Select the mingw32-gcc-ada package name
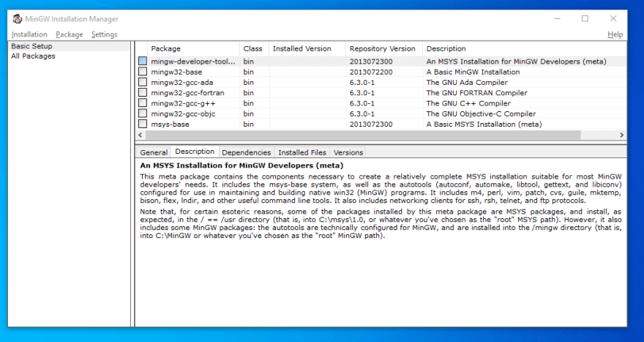This screenshot has width=644, height=342. coord(182,82)
